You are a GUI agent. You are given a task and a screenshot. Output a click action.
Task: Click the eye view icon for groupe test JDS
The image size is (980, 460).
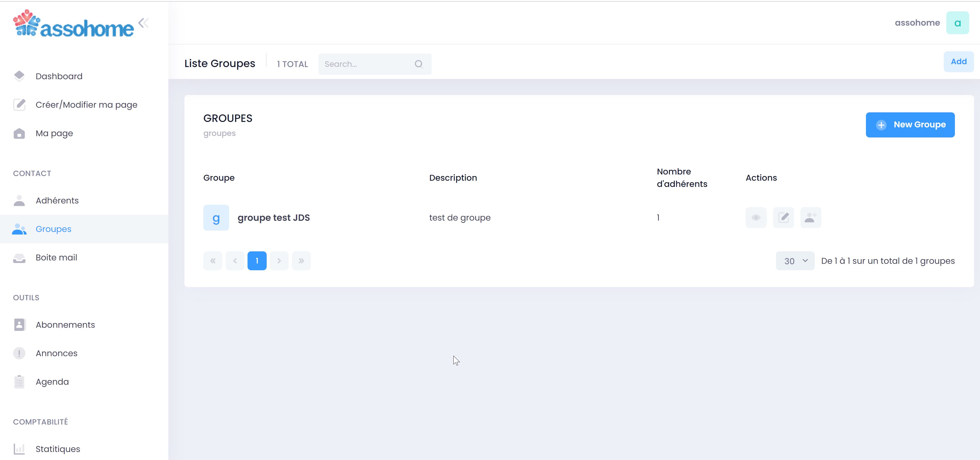point(755,217)
